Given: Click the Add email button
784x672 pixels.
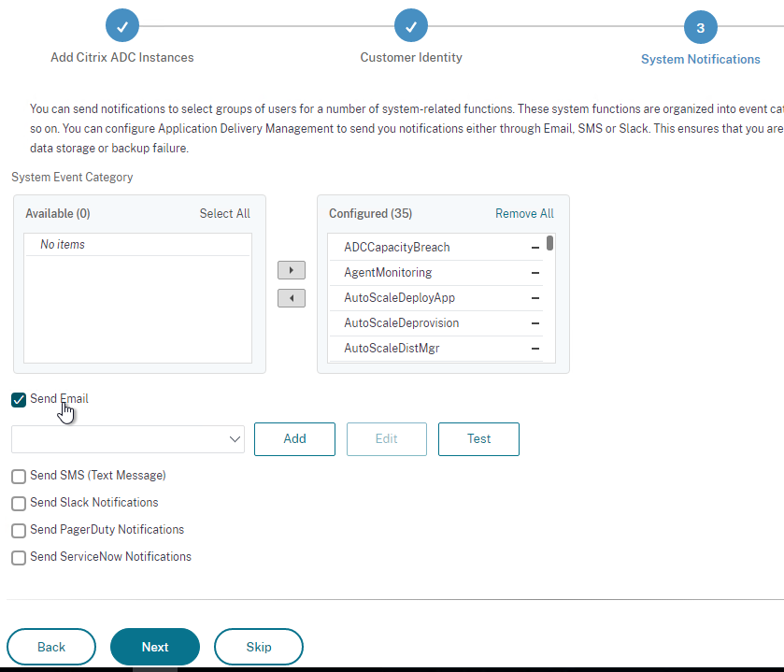Looking at the screenshot, I should 294,439.
